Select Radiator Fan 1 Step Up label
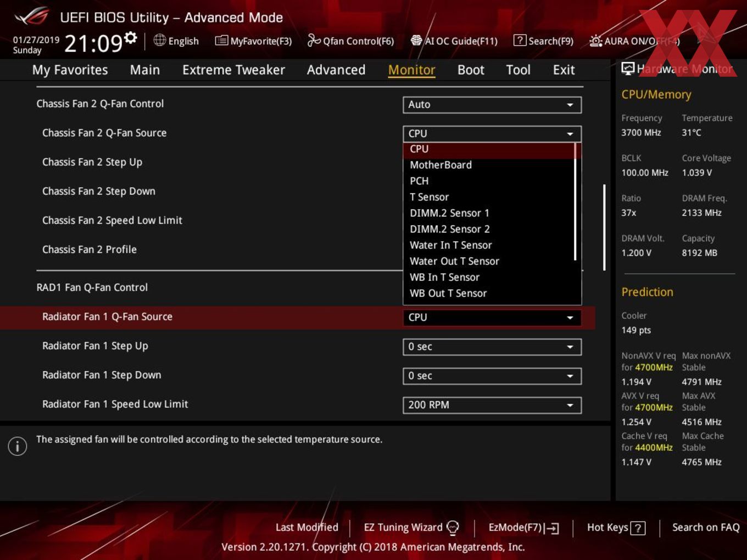 coord(95,346)
